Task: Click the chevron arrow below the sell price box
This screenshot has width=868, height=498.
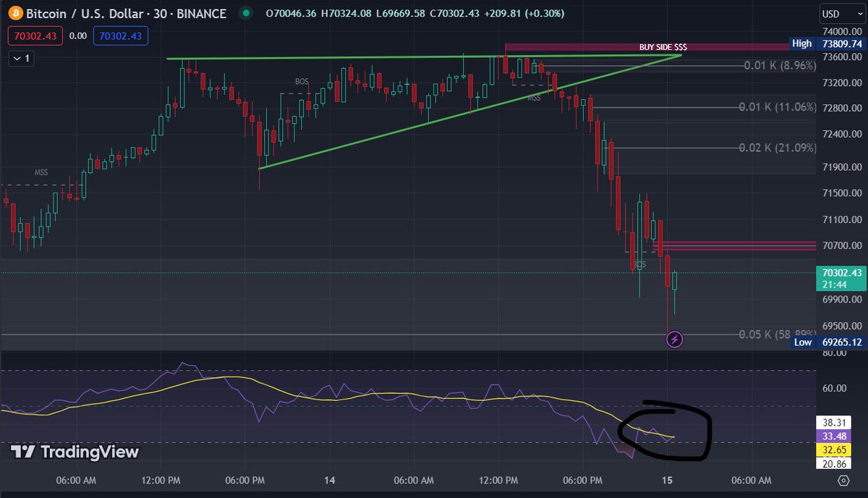Action: tap(18, 59)
